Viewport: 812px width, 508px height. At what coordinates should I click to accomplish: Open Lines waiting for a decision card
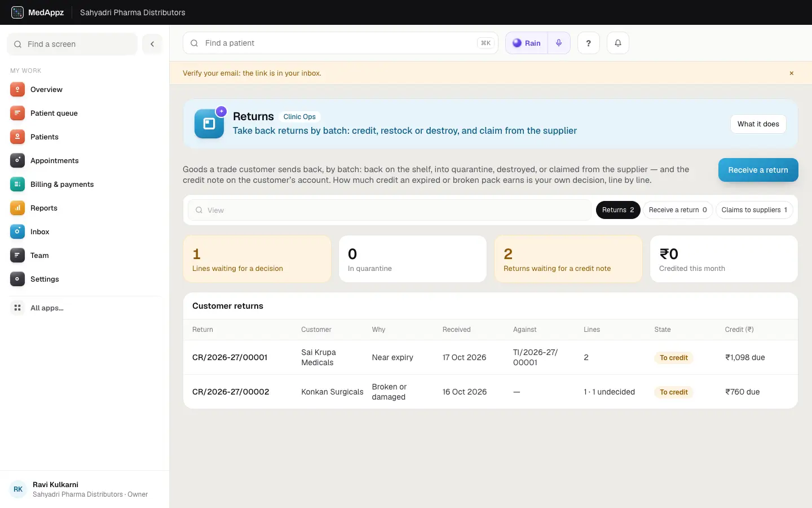257,259
